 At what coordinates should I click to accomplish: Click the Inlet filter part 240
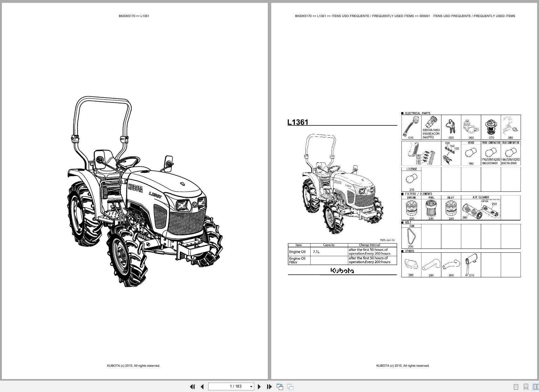click(451, 208)
